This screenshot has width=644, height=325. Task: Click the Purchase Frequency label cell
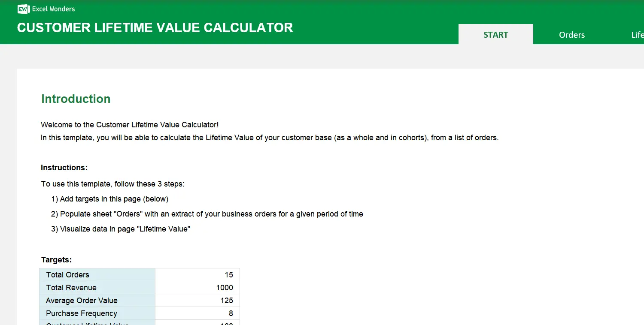coord(81,313)
